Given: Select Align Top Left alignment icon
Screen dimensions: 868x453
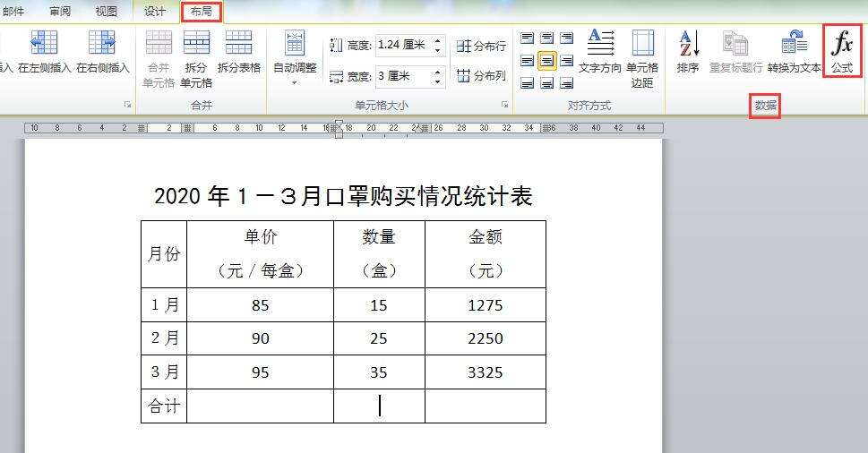Looking at the screenshot, I should [528, 38].
